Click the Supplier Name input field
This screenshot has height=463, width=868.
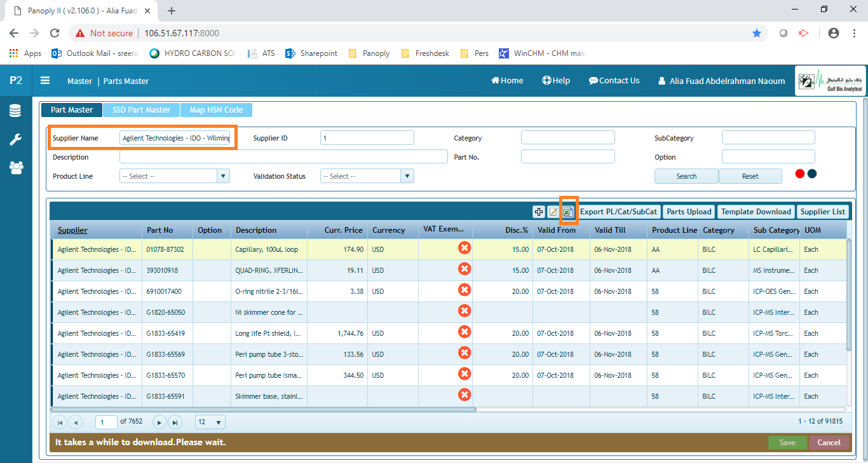point(176,138)
